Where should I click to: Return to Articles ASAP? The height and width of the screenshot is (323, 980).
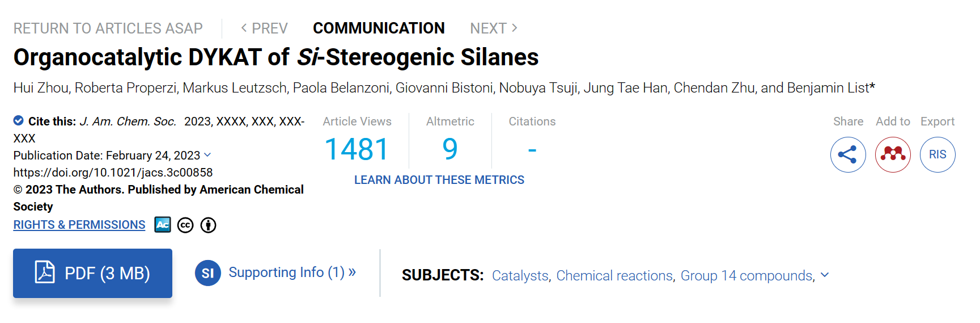(108, 28)
